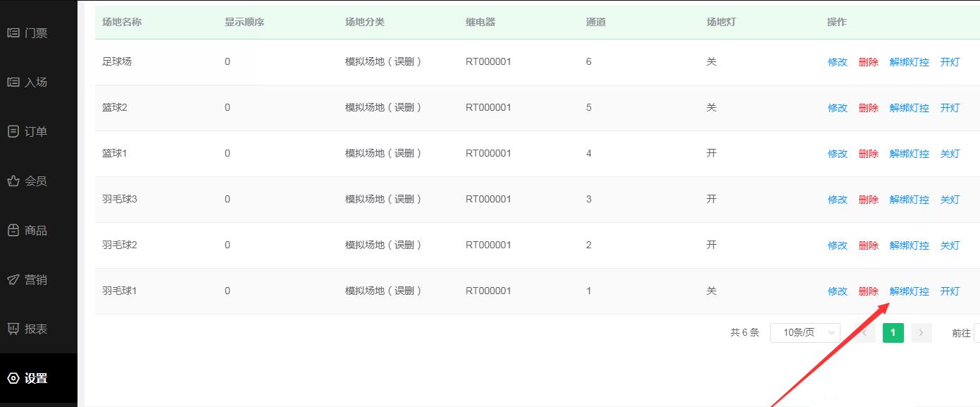This screenshot has height=407, width=980.
Task: Open the 报表 menu label
Action: click(x=36, y=329)
